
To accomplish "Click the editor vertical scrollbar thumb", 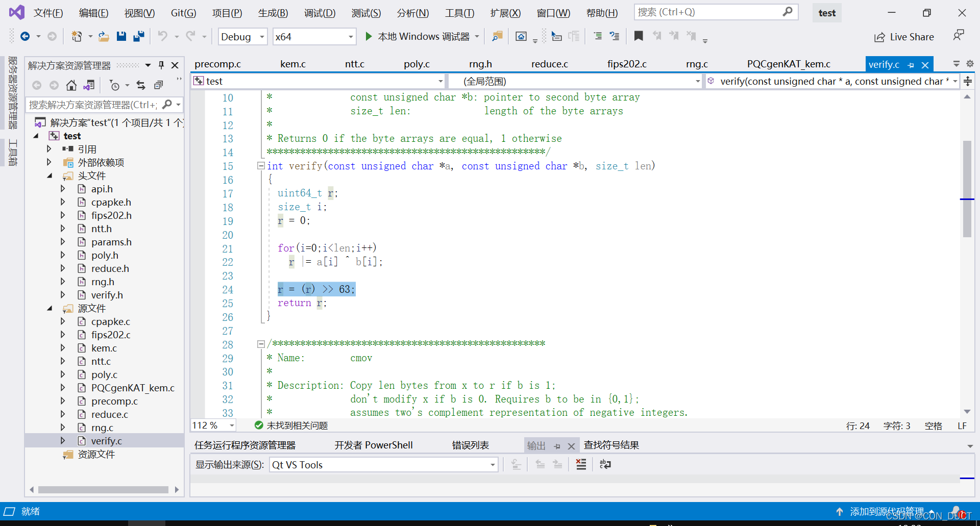I will pos(967,189).
